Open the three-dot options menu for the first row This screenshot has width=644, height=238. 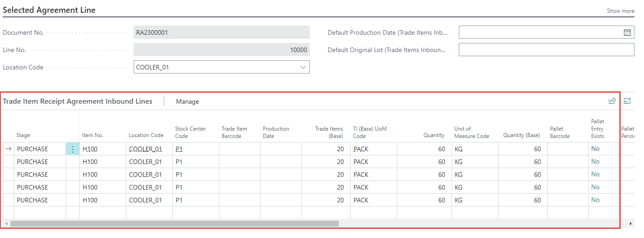point(73,149)
